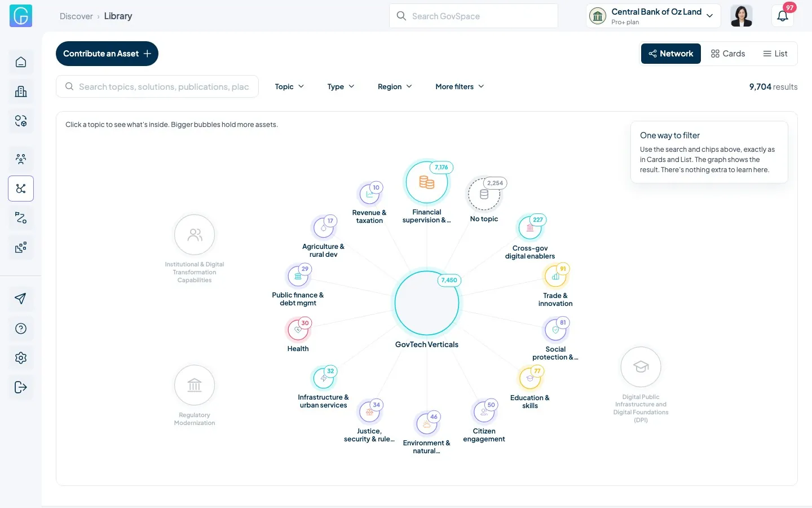Viewport: 812px width, 508px height.
Task: Click the "One way to filter" heading
Action: pos(670,135)
